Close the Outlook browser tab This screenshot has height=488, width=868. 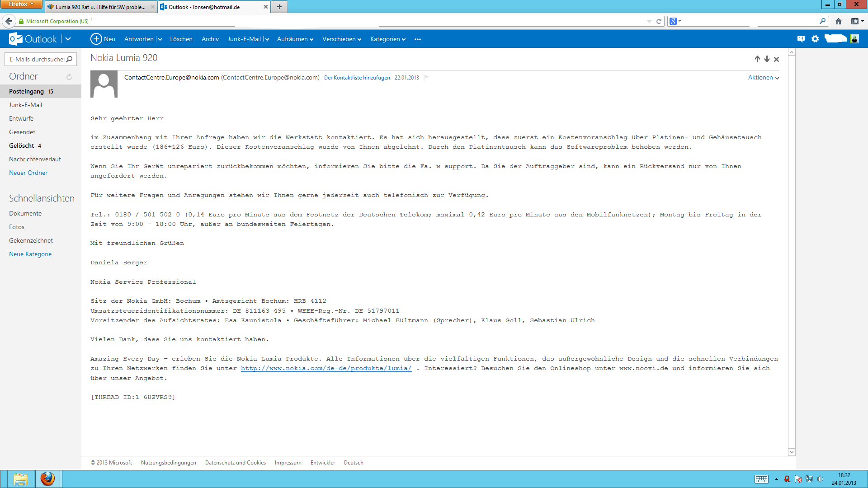click(x=265, y=7)
